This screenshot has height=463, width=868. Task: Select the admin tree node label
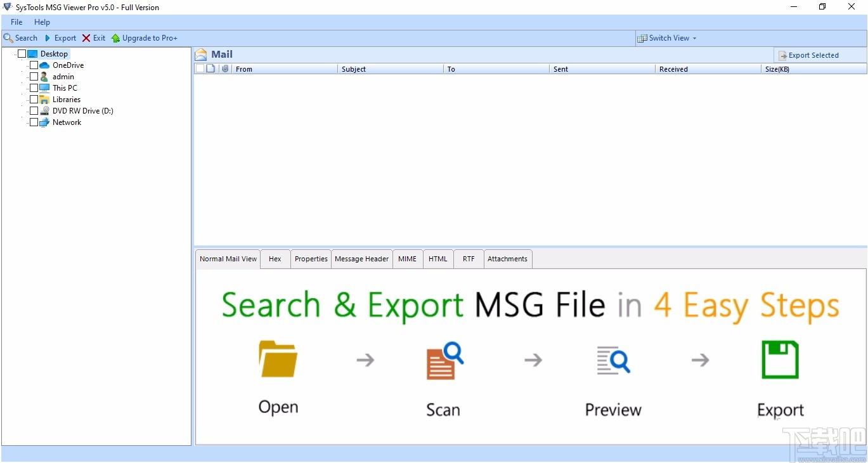point(63,77)
